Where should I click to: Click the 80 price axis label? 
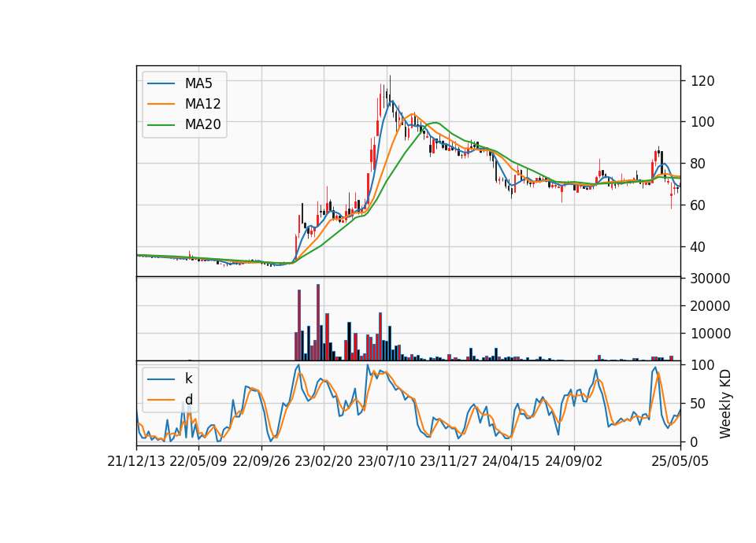click(x=699, y=164)
